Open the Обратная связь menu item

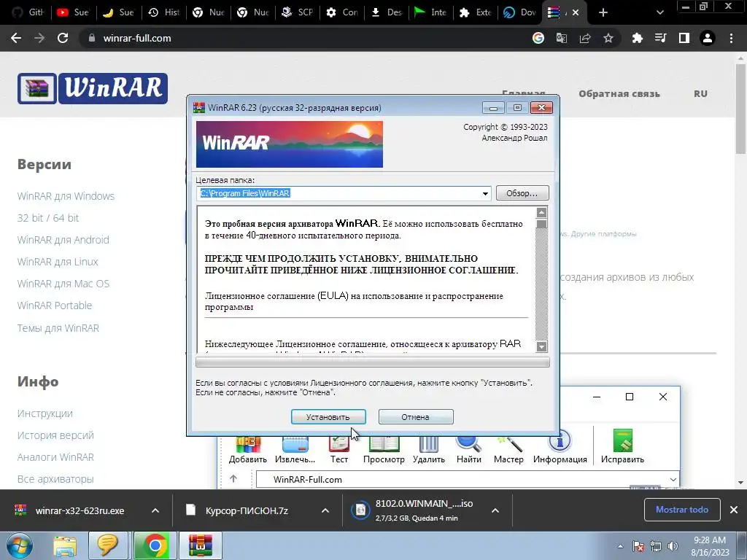619,94
